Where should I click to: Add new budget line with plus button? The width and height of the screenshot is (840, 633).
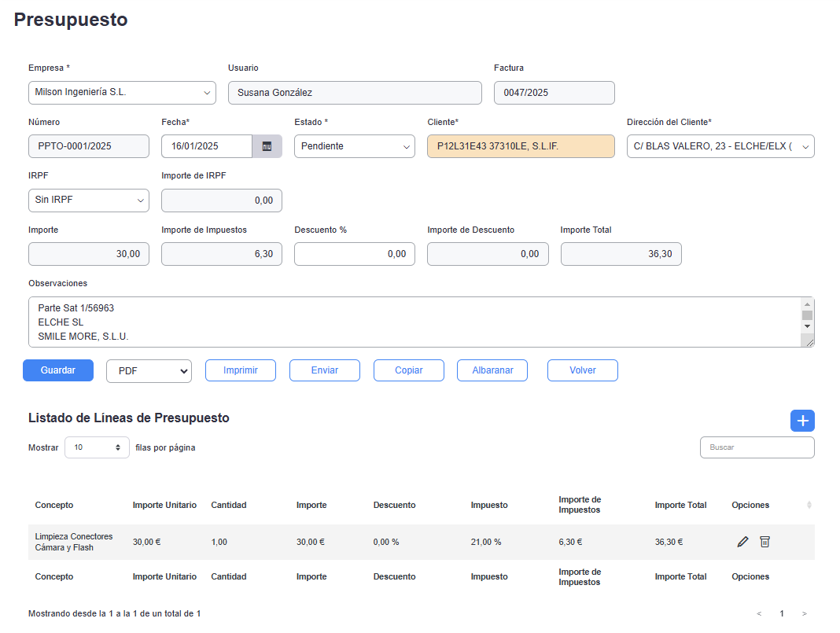click(802, 421)
